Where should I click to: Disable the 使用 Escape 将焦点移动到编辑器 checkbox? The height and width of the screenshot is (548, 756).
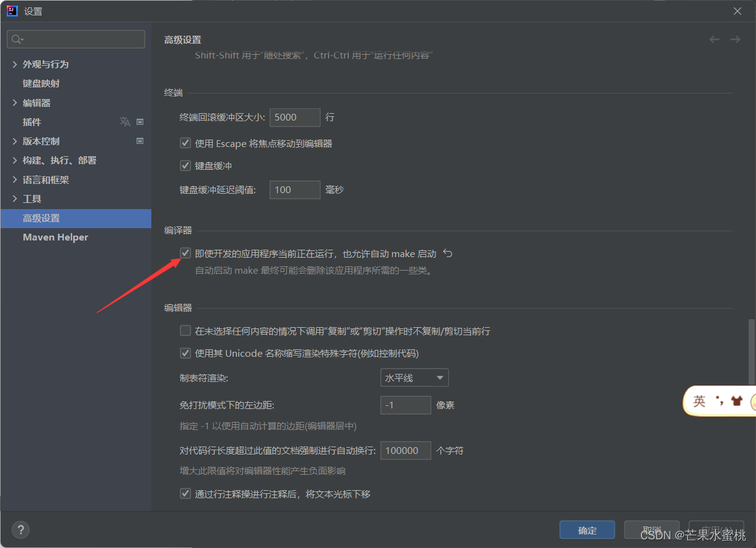click(x=185, y=143)
